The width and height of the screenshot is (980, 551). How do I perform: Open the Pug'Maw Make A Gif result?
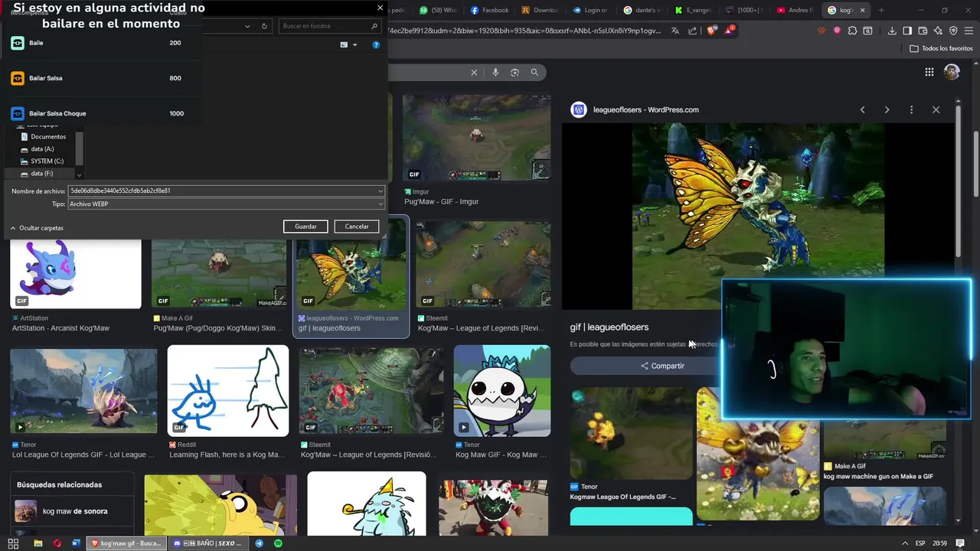[x=219, y=274]
